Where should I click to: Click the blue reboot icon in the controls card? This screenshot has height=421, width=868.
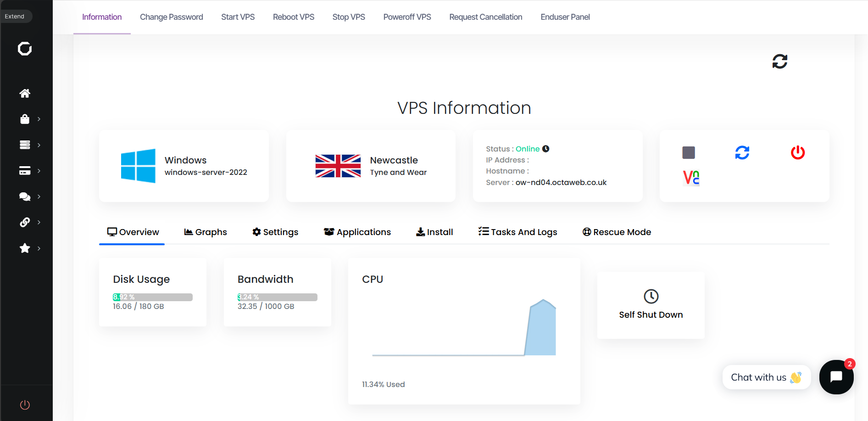coord(742,152)
